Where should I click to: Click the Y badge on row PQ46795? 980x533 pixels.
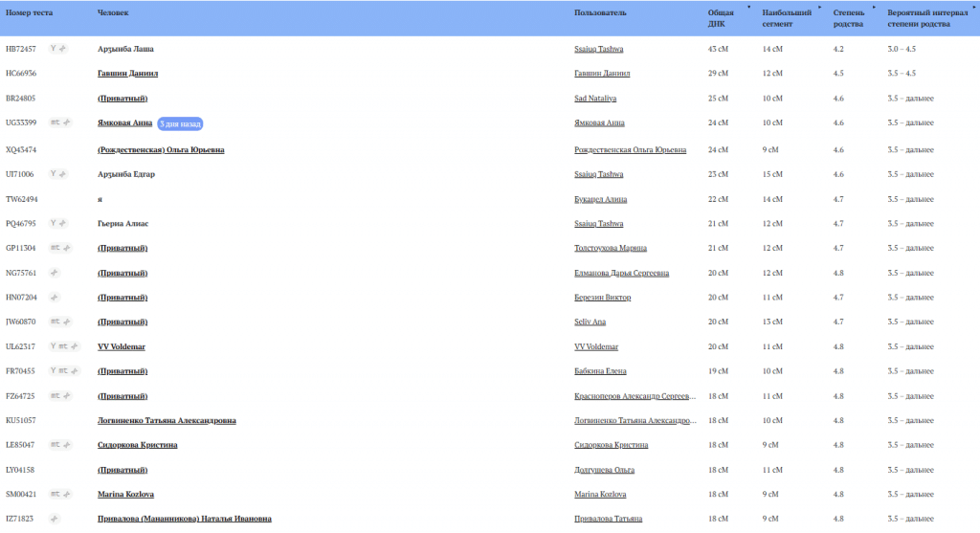(54, 222)
